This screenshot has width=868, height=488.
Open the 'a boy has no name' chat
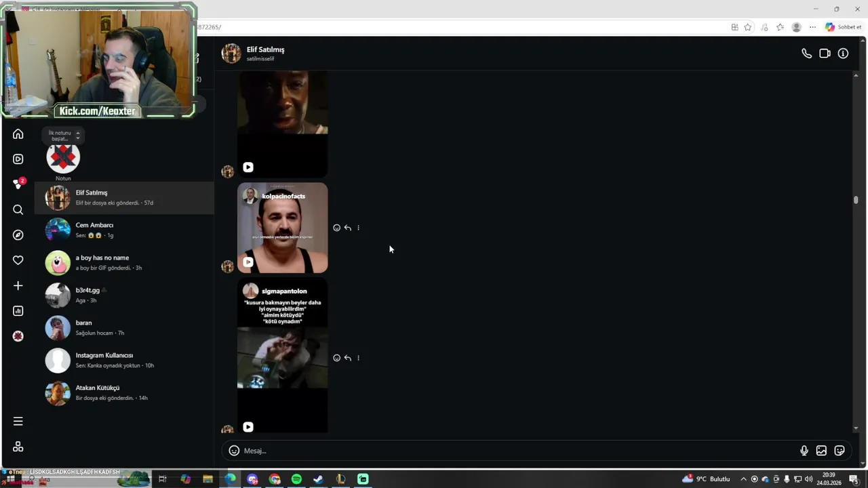tap(125, 263)
